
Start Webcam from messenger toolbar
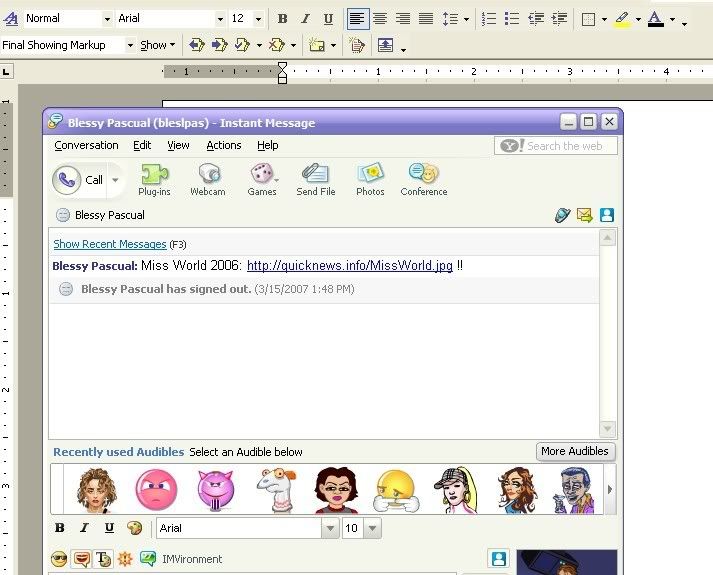[x=208, y=180]
